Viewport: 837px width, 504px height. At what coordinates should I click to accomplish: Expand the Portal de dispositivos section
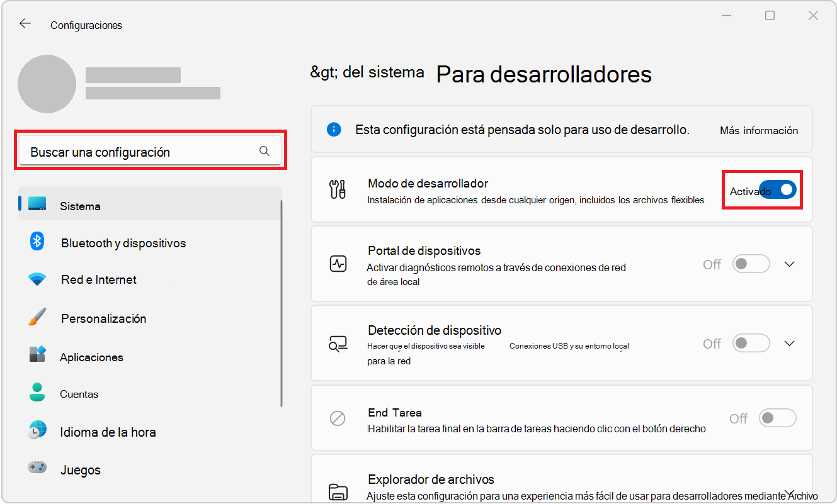789,264
